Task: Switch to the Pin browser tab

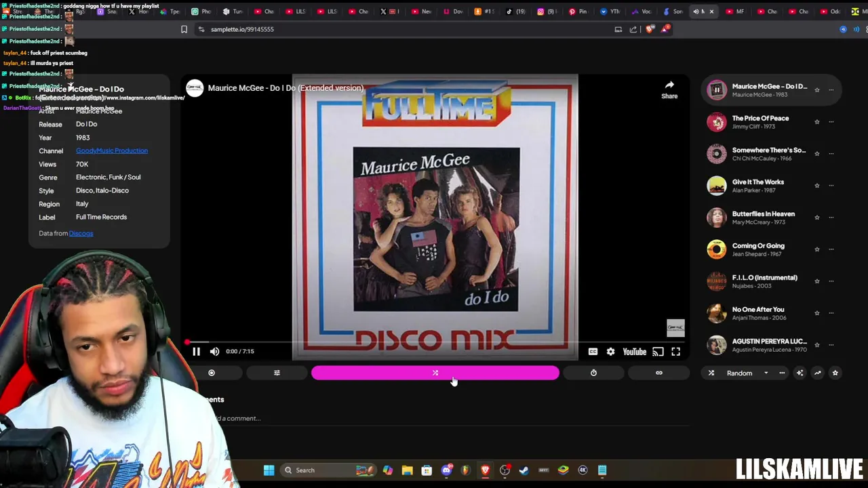Action: [578, 12]
